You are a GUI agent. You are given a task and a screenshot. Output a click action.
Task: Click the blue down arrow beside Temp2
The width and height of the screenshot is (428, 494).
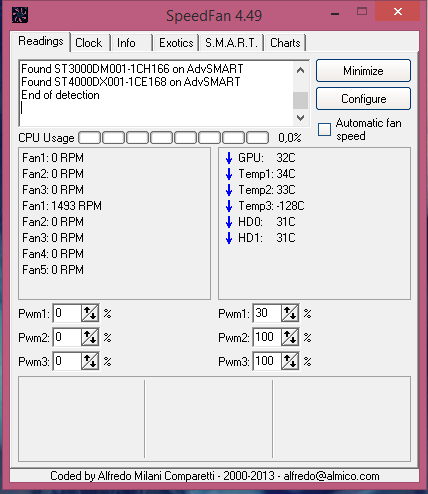tap(229, 190)
